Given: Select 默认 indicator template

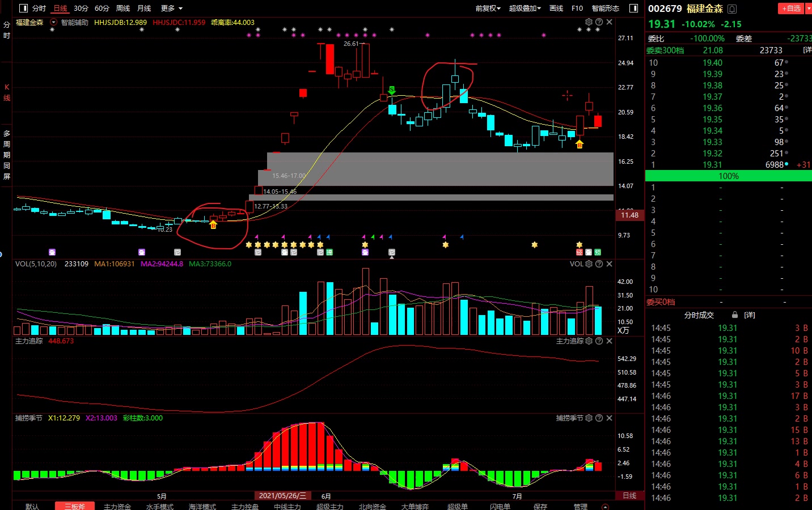Looking at the screenshot, I should tap(32, 507).
